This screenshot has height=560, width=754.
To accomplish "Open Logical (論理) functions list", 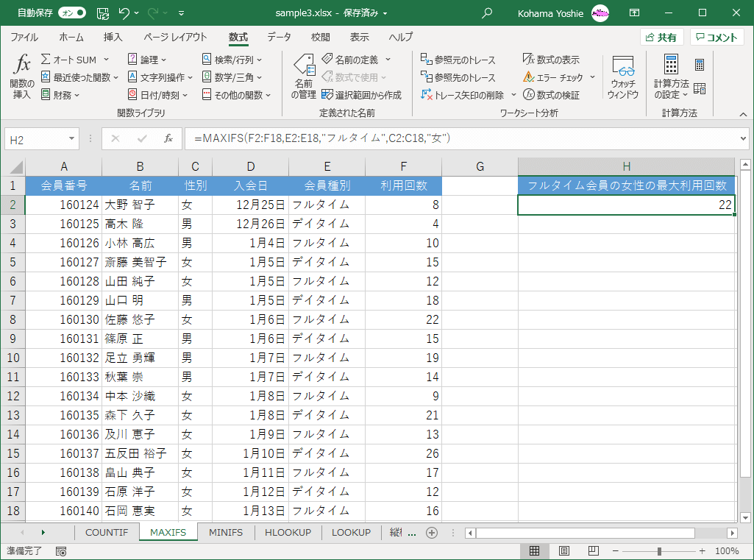I will tap(146, 59).
